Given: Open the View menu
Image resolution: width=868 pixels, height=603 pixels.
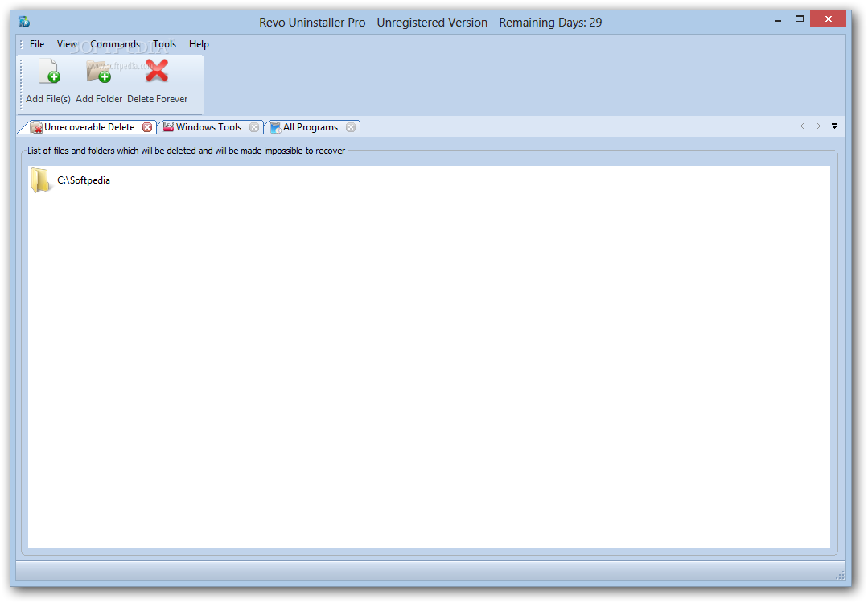Looking at the screenshot, I should [x=67, y=44].
